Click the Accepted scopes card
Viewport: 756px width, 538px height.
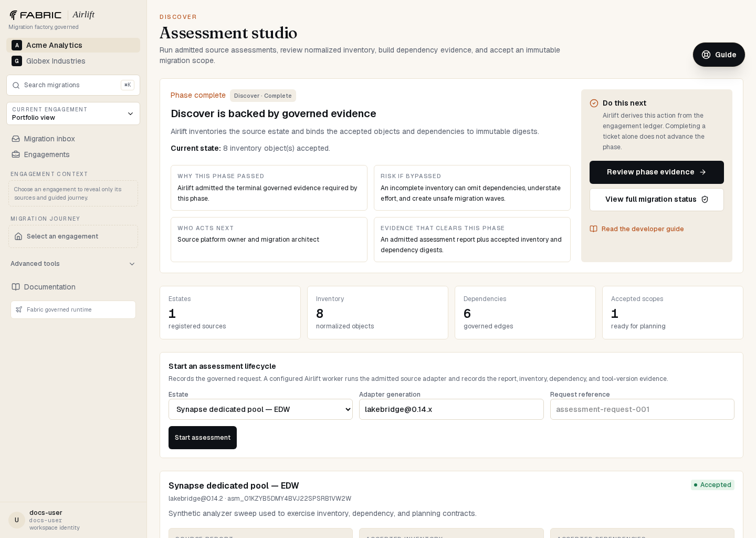click(673, 313)
